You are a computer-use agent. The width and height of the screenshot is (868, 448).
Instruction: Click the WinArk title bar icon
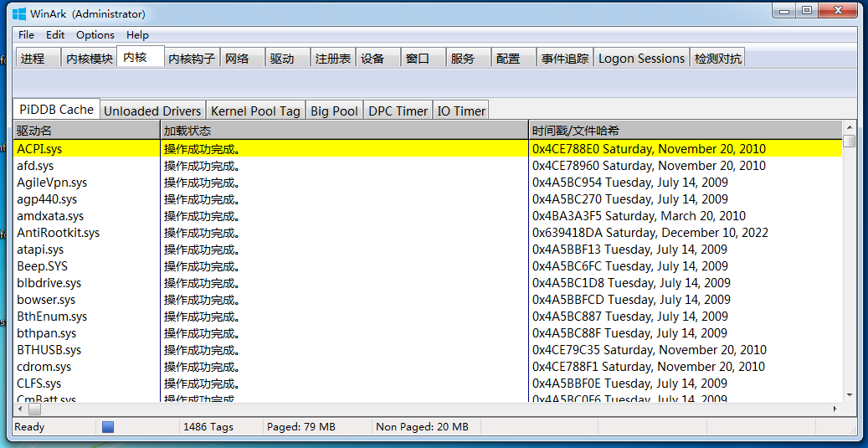coord(19,13)
